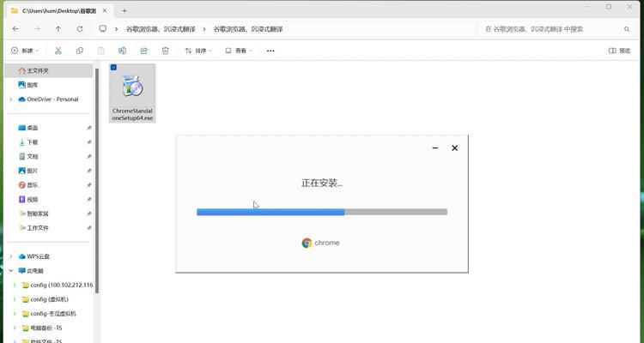Click the search magnifier icon
The height and width of the screenshot is (343, 644).
pos(626,29)
